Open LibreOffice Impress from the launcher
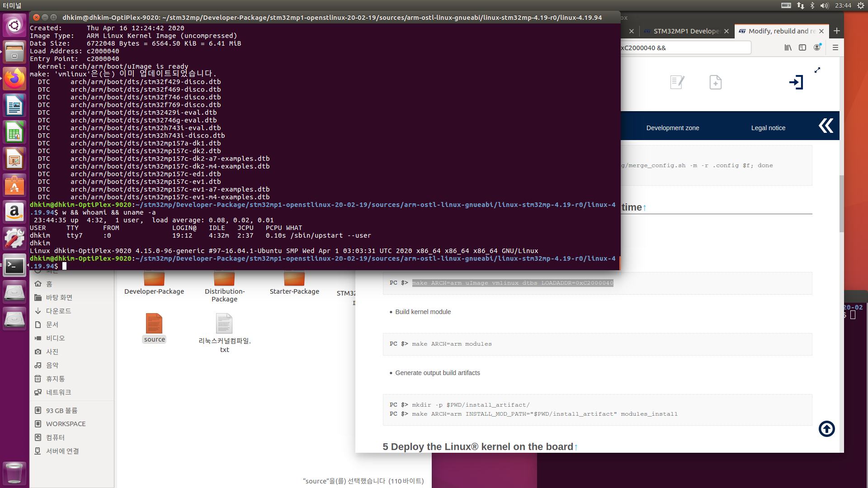This screenshot has width=868, height=488. pos(14,159)
